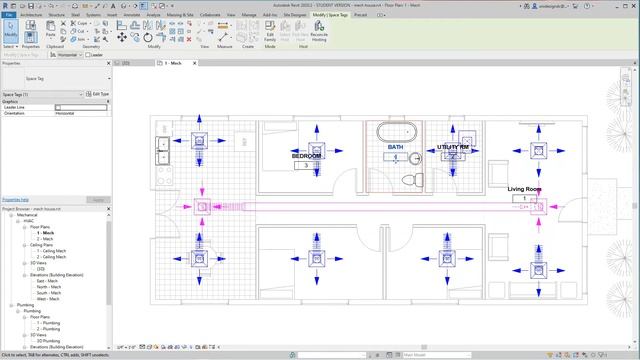Open the Horizontal orientation dropdown in options bar

67,55
